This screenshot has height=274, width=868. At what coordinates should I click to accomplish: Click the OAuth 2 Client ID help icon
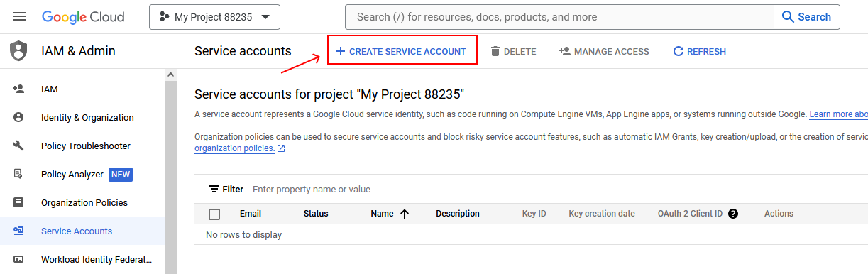(733, 214)
